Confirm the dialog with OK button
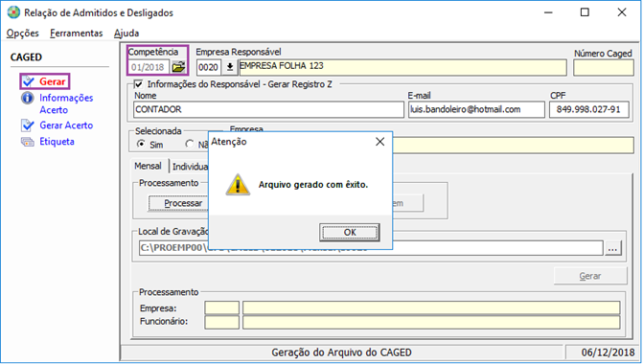643x364 pixels. pos(350,233)
